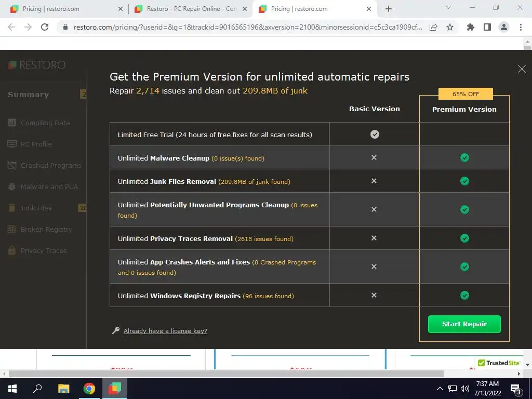532x399 pixels.
Task: Click the Premium checkmark for App Crashes Alerts
Action: click(464, 267)
